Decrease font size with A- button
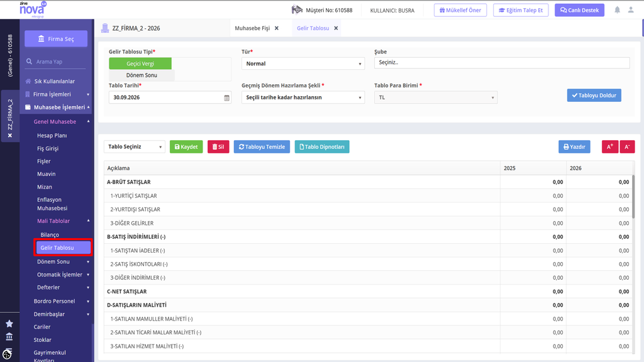The height and width of the screenshot is (362, 644). pos(627,146)
